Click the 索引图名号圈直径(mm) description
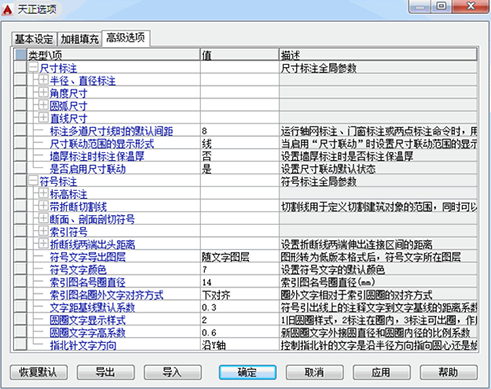Screen dimensions: 491x389 coord(328,282)
